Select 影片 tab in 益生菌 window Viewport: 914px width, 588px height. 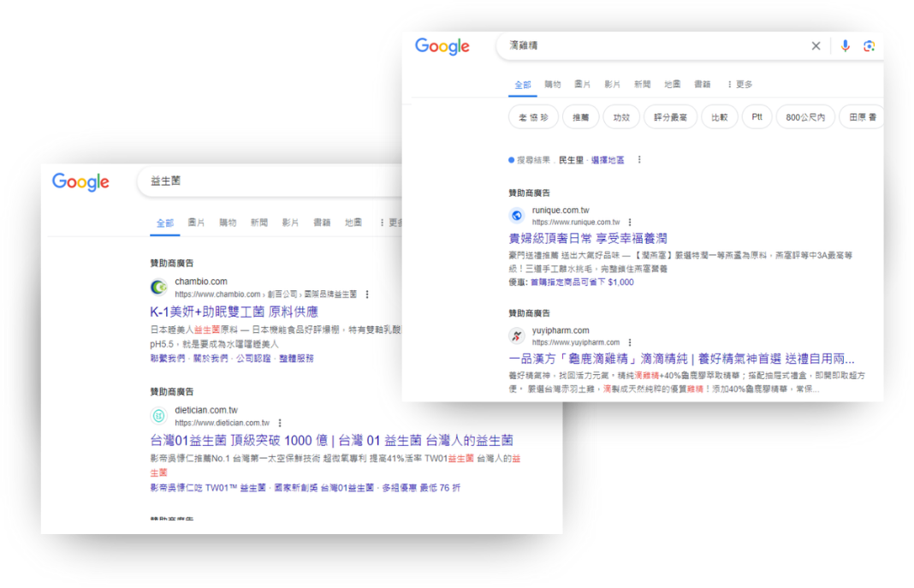click(x=290, y=223)
